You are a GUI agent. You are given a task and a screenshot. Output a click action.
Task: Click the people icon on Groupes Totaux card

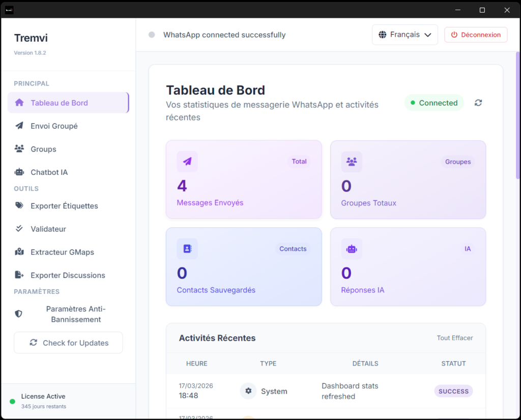(x=352, y=162)
